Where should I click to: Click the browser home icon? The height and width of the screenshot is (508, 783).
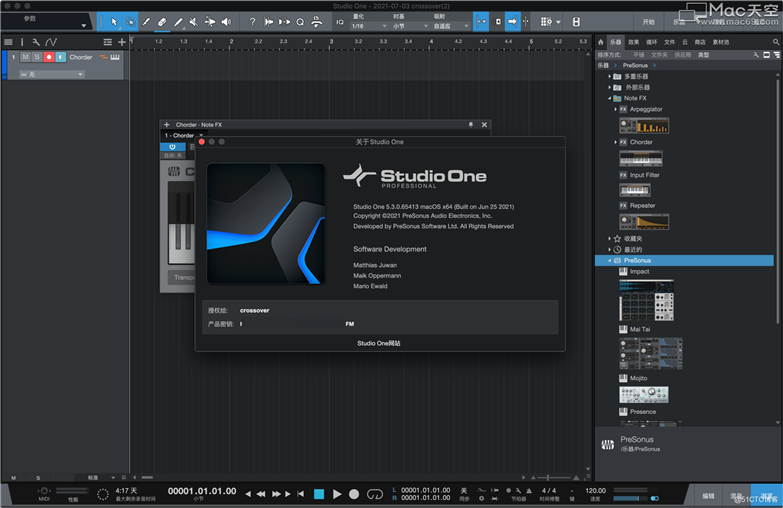(x=601, y=42)
